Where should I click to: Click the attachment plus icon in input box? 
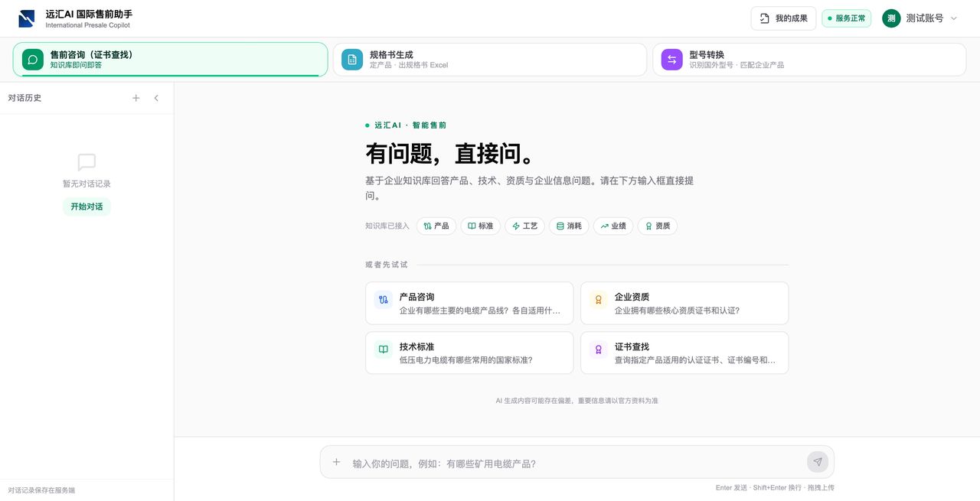point(336,462)
